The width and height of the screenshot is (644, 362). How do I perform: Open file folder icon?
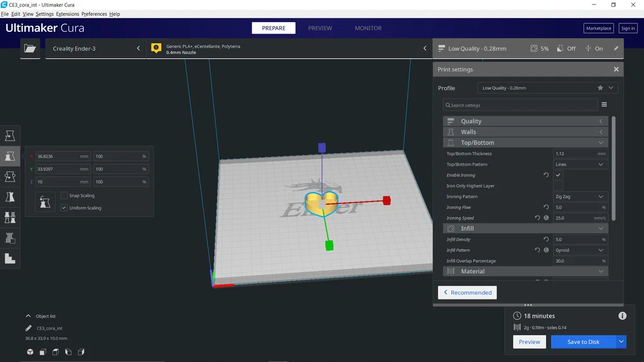click(x=30, y=49)
